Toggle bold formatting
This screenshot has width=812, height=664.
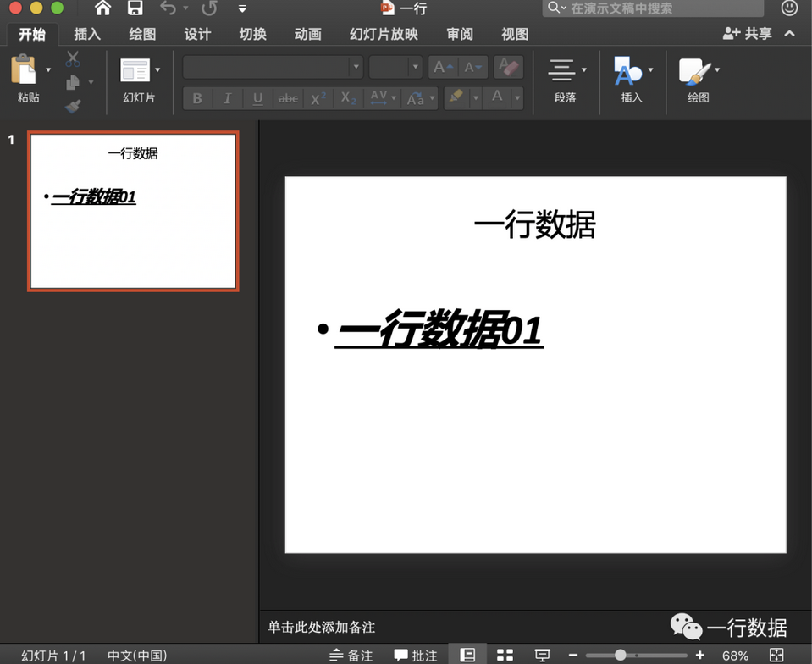197,98
